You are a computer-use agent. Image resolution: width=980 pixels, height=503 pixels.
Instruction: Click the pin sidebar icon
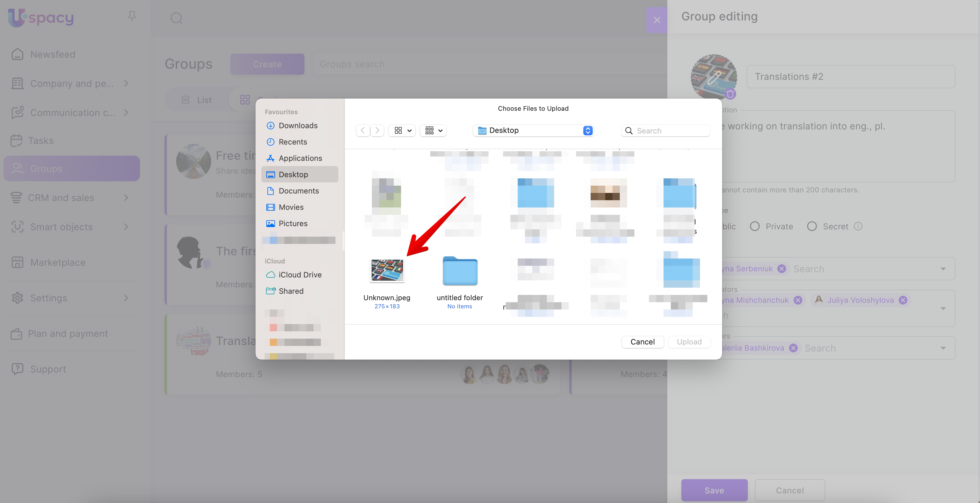(132, 16)
